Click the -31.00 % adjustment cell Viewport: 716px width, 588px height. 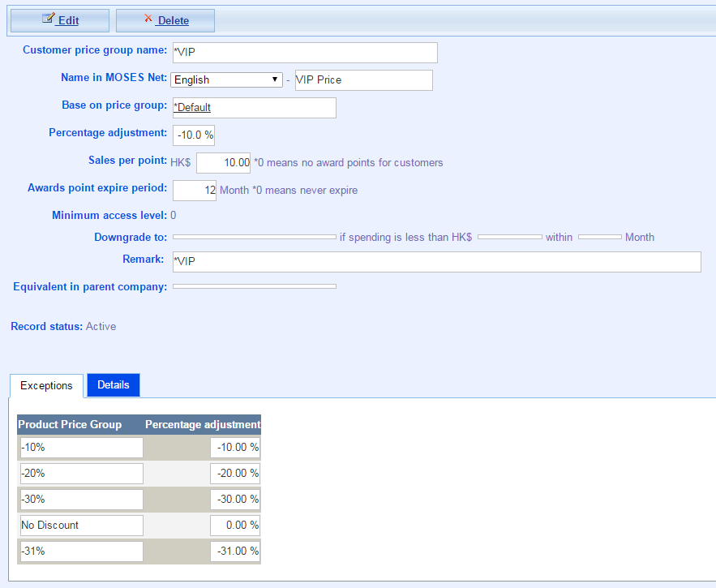[235, 552]
